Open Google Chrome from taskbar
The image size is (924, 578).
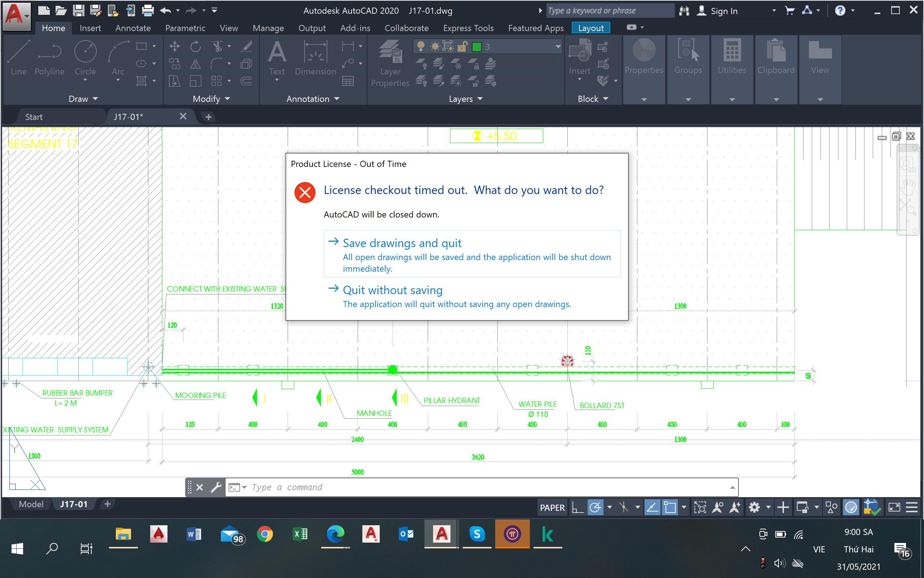coord(265,534)
